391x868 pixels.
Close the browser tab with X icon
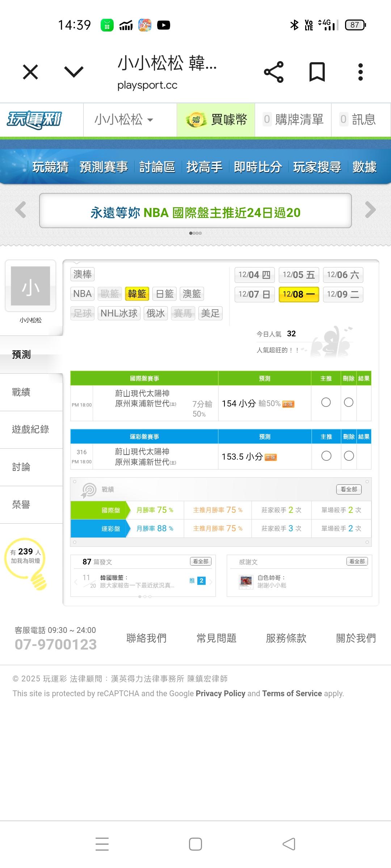[x=30, y=72]
